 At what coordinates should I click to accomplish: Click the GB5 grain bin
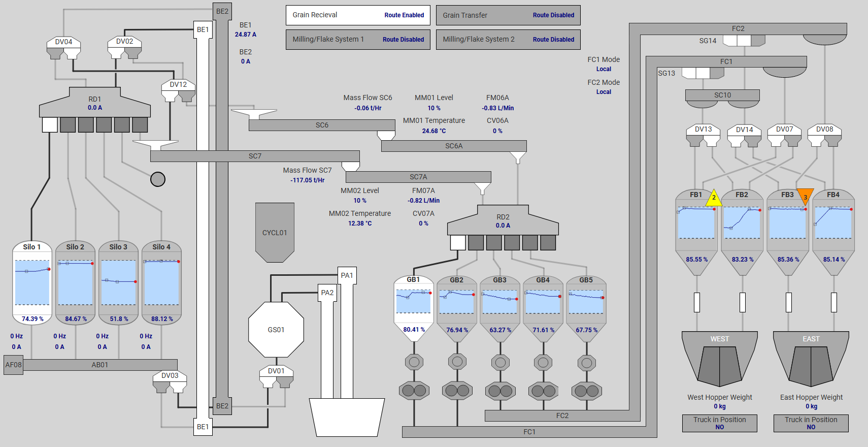586,309
